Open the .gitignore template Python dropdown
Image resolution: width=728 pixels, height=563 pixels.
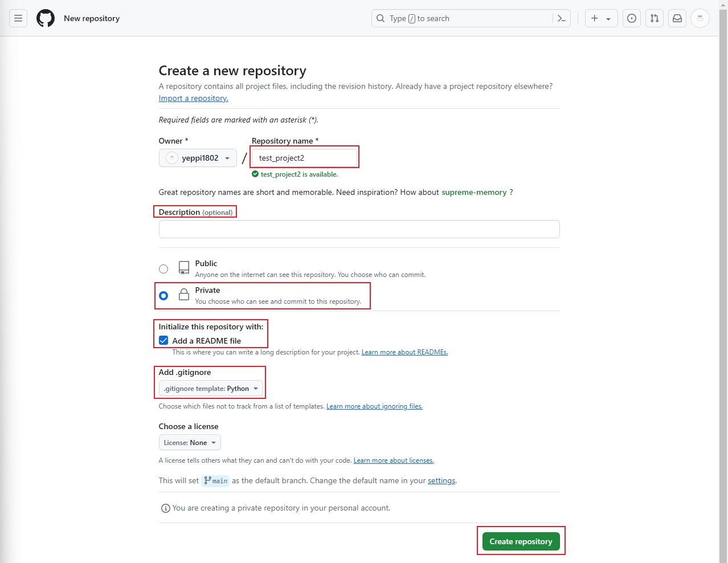(x=211, y=389)
